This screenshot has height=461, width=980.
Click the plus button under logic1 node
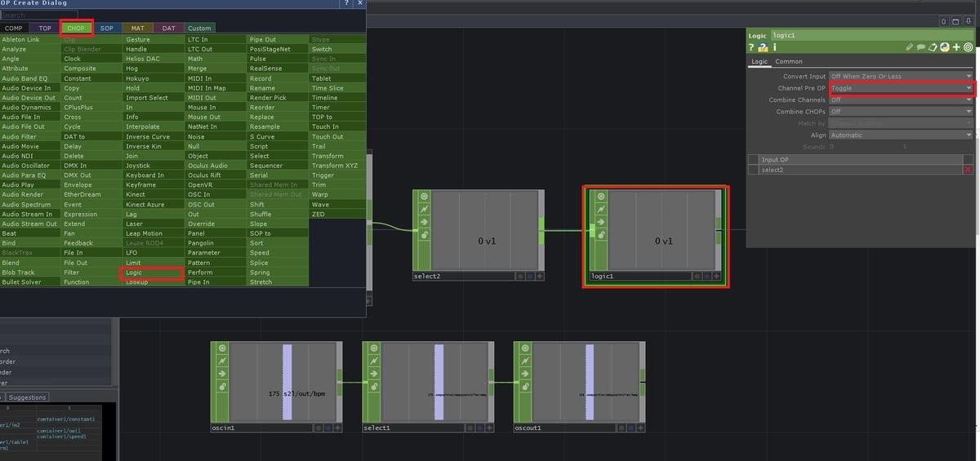click(x=716, y=277)
